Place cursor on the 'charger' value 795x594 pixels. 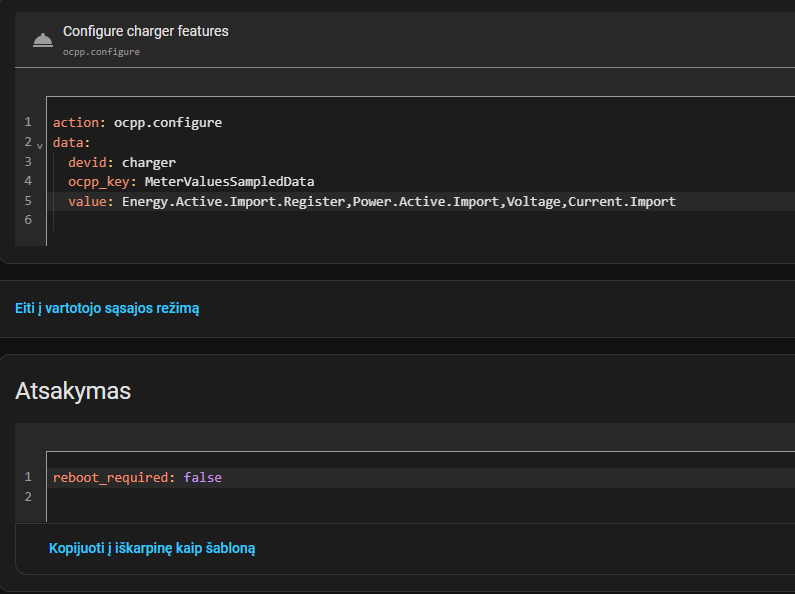coord(149,162)
